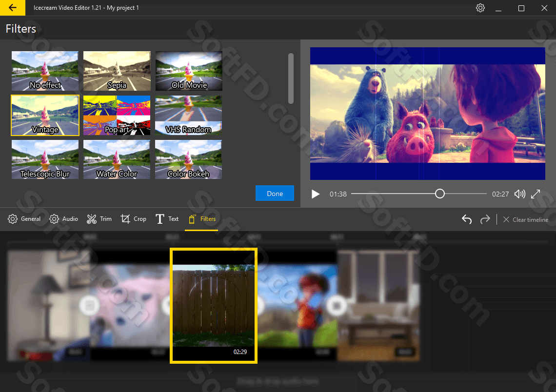The width and height of the screenshot is (556, 392).
Task: Click the filters list scrollbar
Action: [x=291, y=78]
